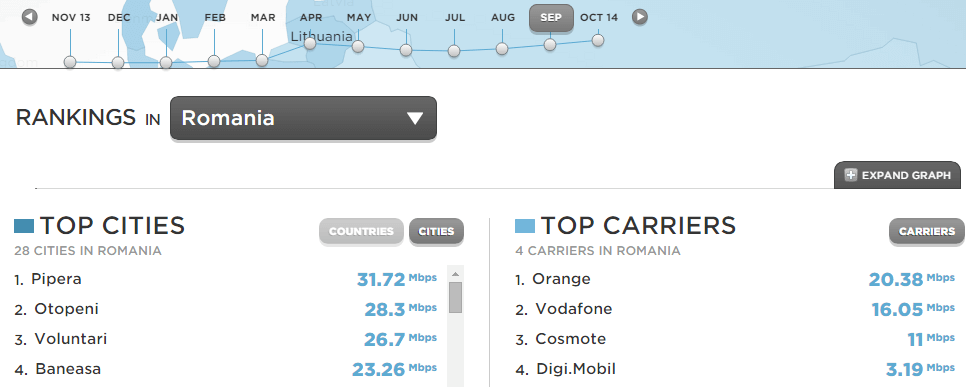Click the Vodafone carrier row
Image resolution: width=966 pixels, height=387 pixels.
[735, 309]
